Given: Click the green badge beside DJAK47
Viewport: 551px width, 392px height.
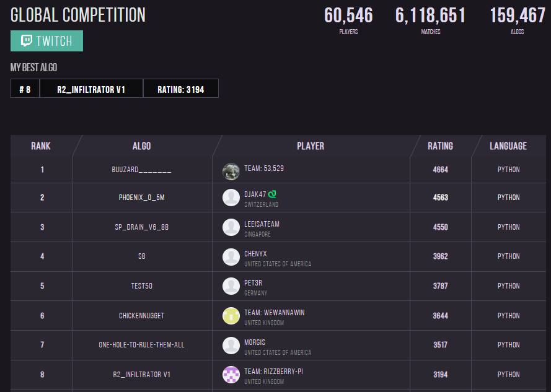Looking at the screenshot, I should coord(272,194).
